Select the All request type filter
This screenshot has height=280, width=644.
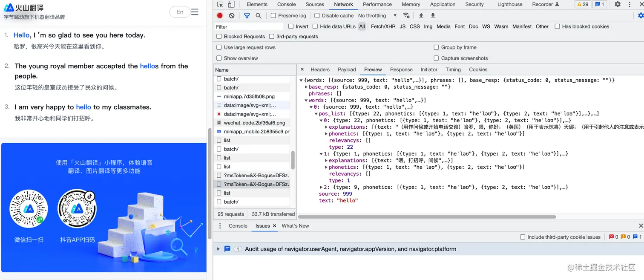point(362,26)
